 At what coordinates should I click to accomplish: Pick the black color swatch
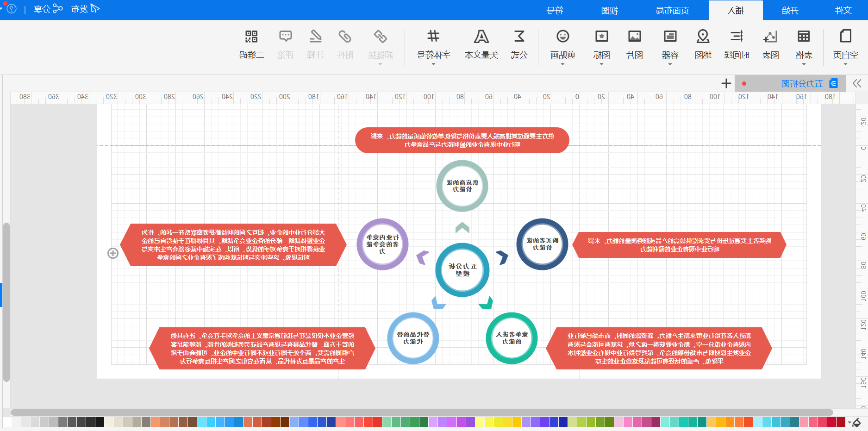[x=100, y=422]
